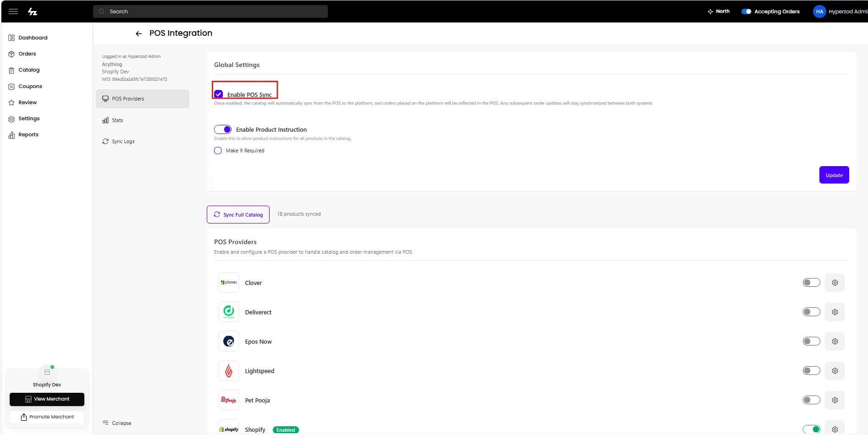Click the Sync Full Catalog button
868x435 pixels.
pyautogui.click(x=238, y=214)
